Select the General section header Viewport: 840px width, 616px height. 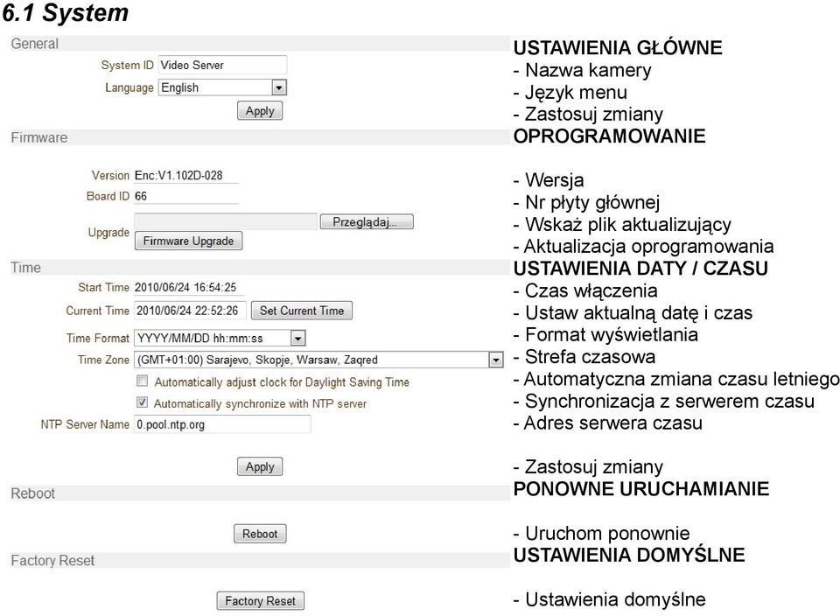[260, 44]
